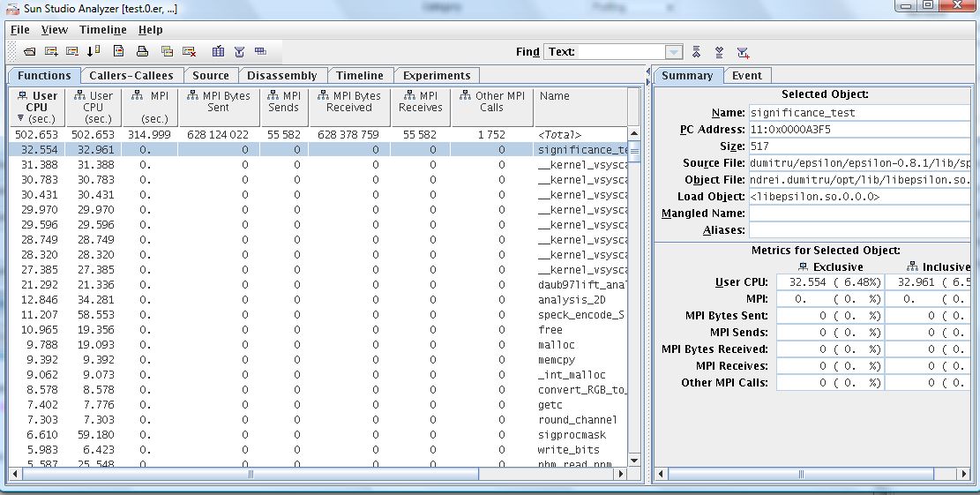Viewport: 980px width, 495px height.
Task: Click the funnel-plus filter icon beside Find
Action: click(x=743, y=52)
